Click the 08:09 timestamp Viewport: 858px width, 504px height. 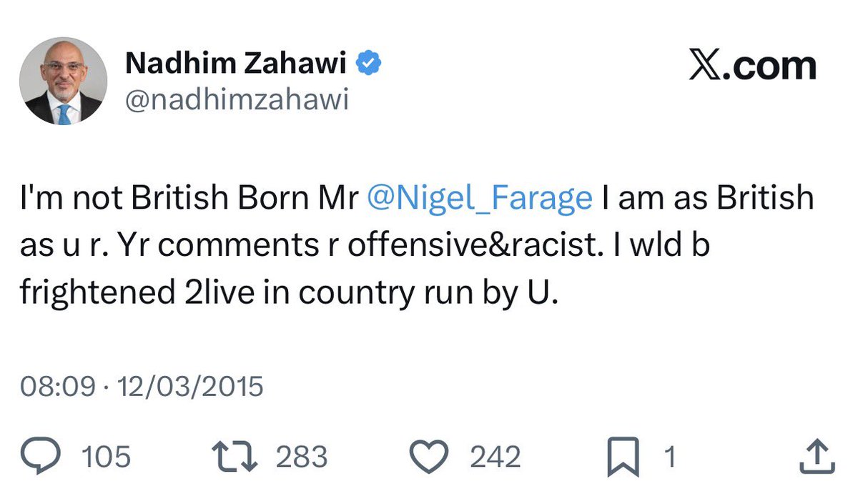[57, 387]
